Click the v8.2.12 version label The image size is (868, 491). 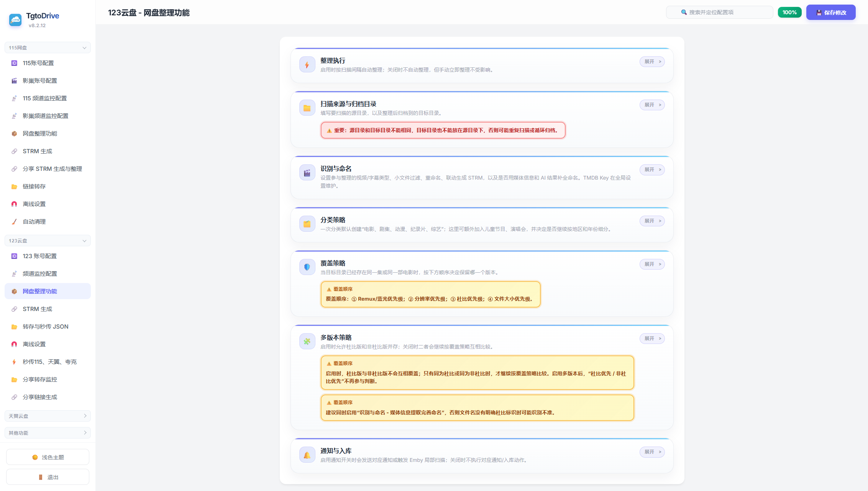37,26
